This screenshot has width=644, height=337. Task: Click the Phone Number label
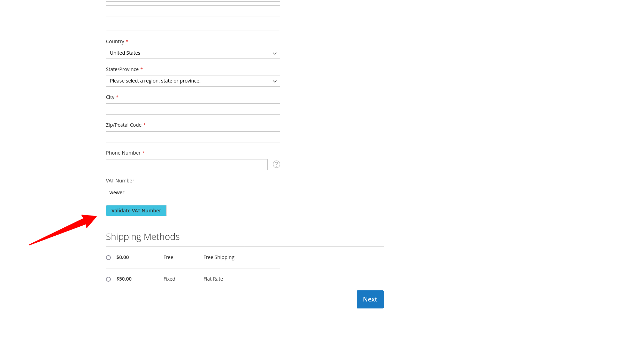coord(123,153)
